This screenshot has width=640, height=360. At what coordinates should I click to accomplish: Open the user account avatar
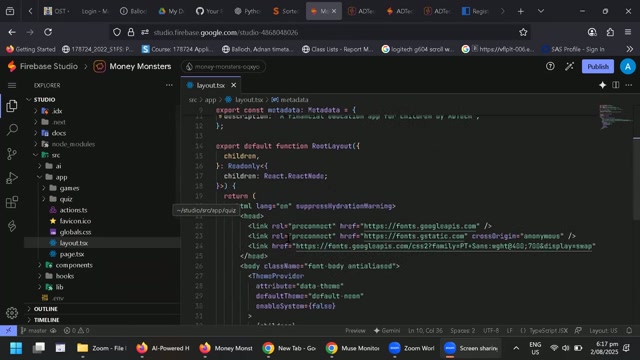click(627, 66)
